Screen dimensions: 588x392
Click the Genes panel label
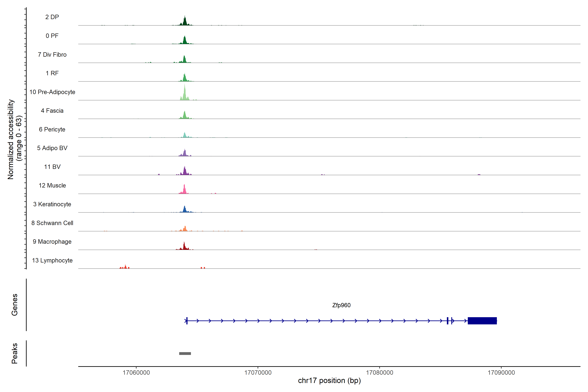click(15, 305)
